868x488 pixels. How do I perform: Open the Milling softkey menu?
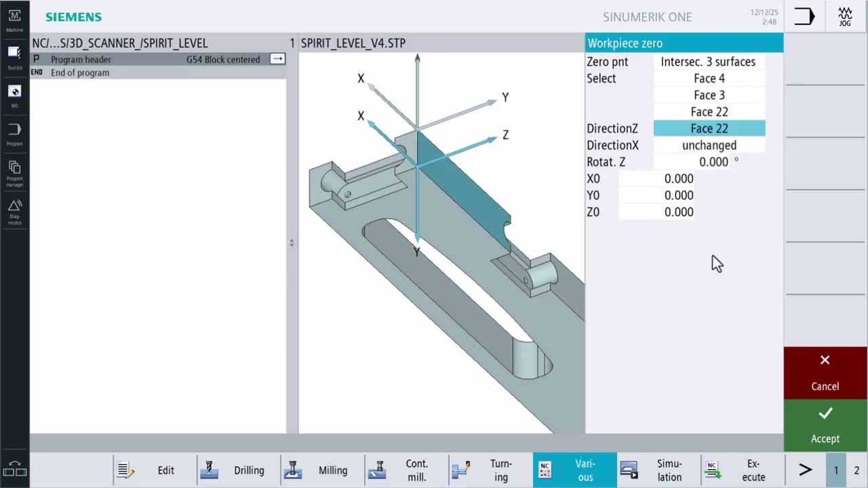(x=322, y=470)
